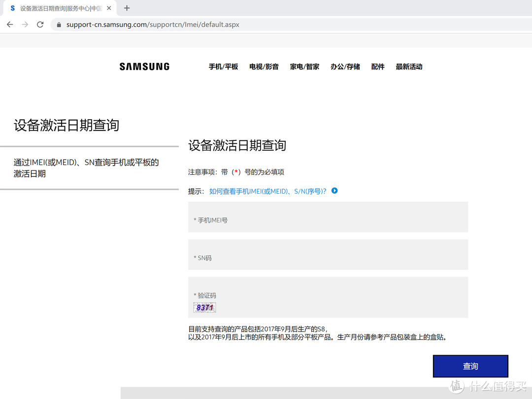Click the Samsung logo
The image size is (532, 399).
pyautogui.click(x=144, y=66)
